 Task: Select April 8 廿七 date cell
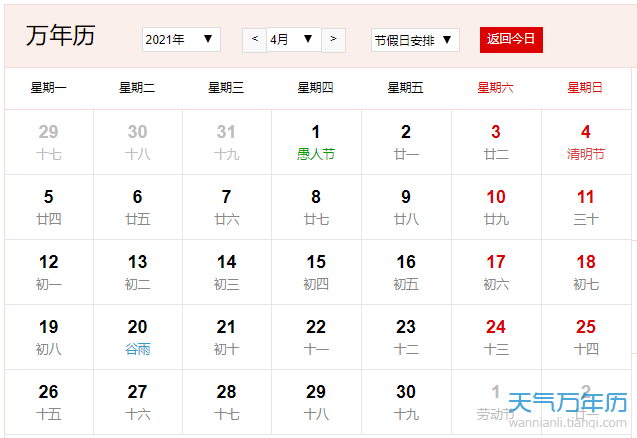click(x=316, y=207)
